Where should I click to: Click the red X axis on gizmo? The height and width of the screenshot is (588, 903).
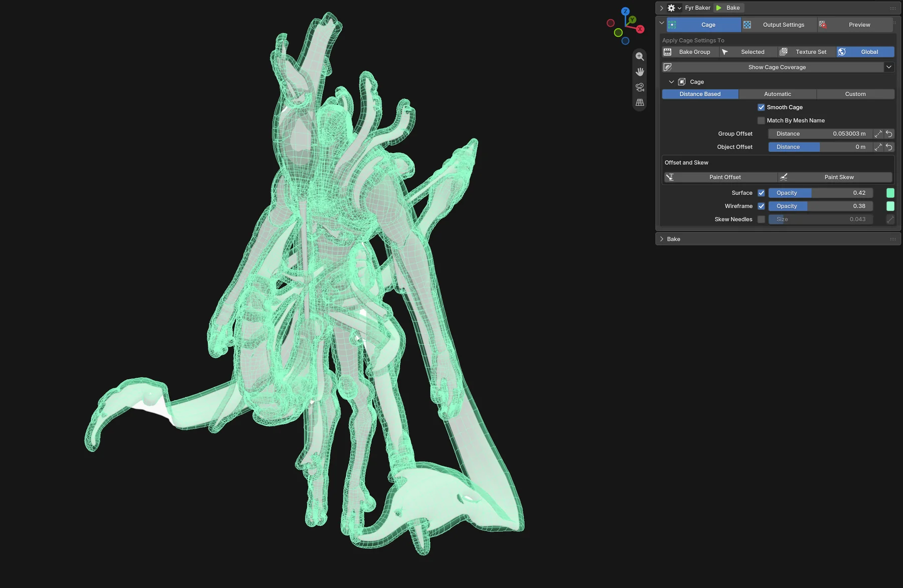pos(640,29)
